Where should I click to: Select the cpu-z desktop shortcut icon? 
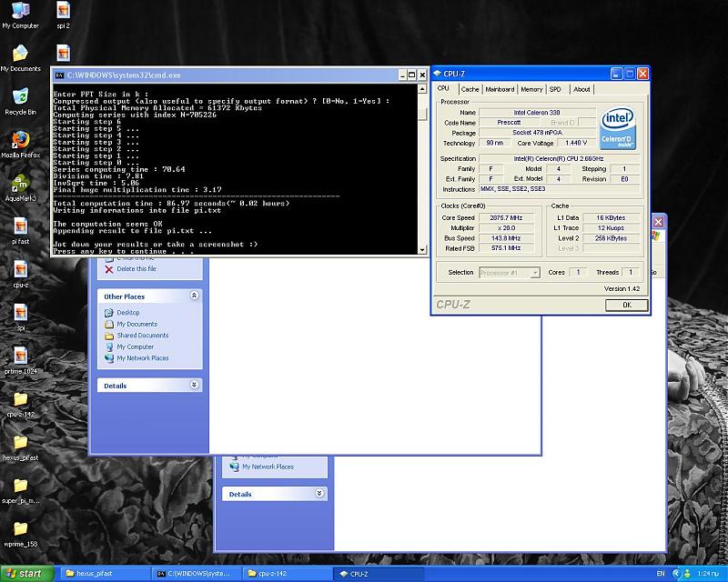point(20,275)
